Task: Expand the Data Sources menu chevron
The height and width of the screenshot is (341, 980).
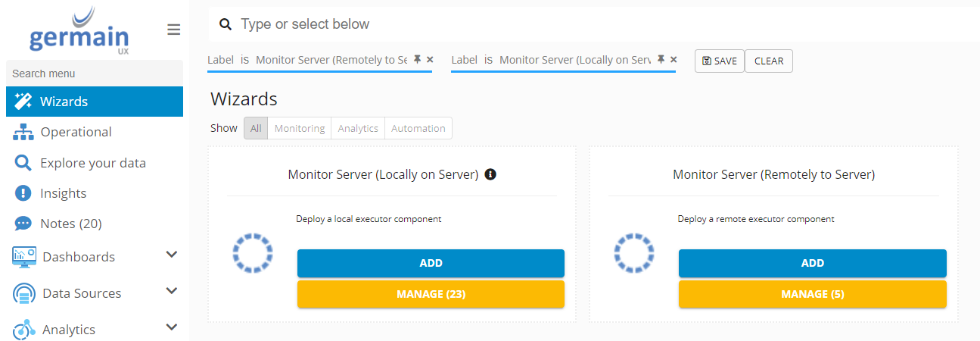Action: [x=172, y=291]
